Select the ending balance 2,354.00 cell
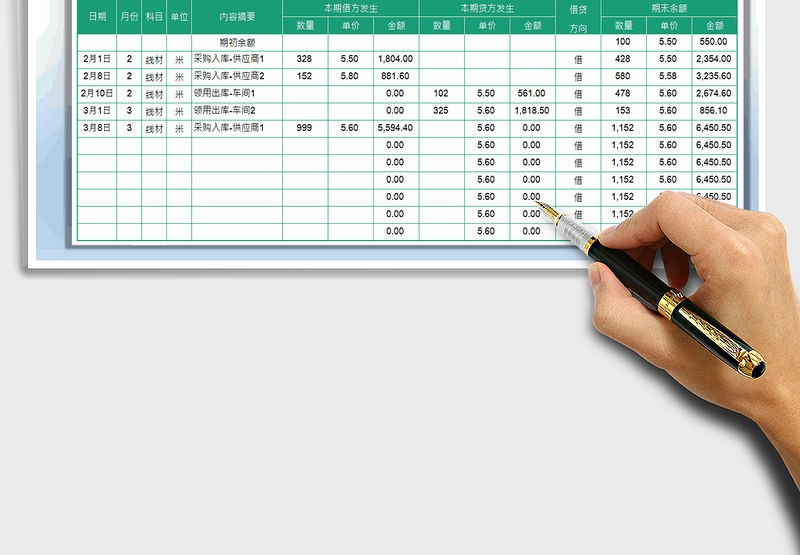Viewport: 800px width, 555px height. click(x=714, y=59)
